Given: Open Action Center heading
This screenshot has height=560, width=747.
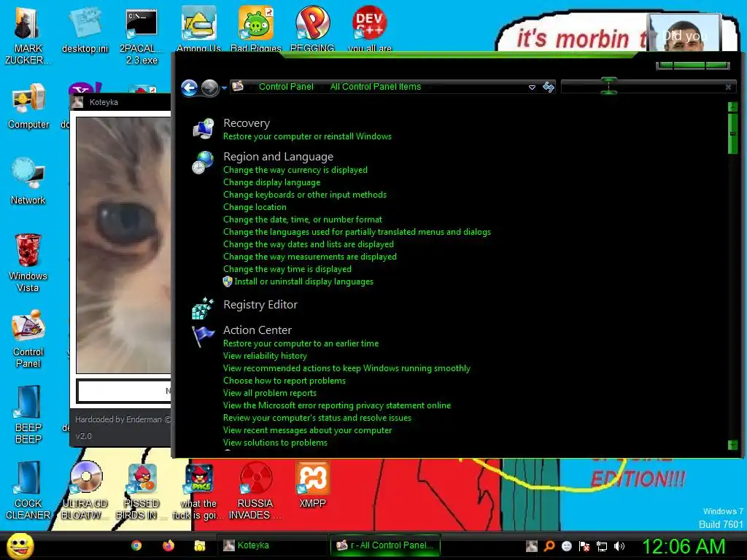Looking at the screenshot, I should click(x=258, y=330).
